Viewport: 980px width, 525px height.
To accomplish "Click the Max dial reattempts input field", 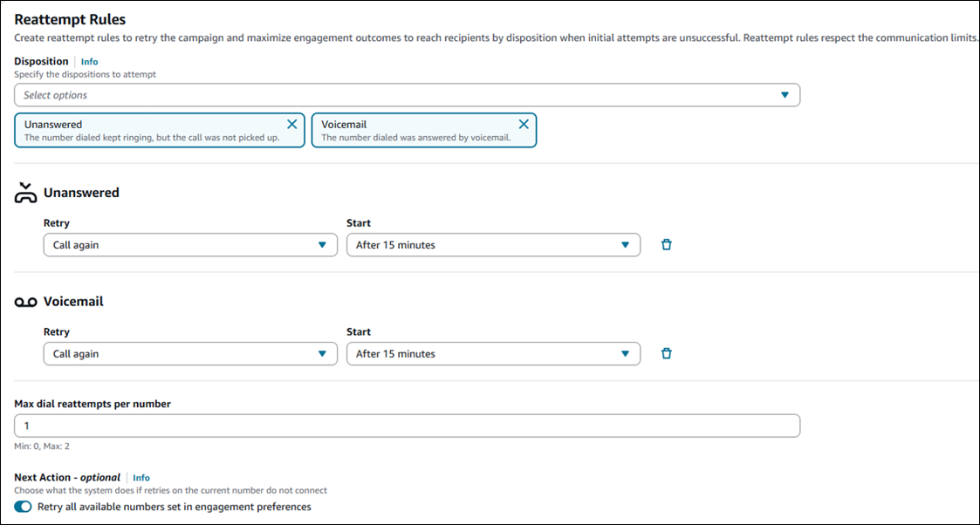I will click(x=406, y=425).
